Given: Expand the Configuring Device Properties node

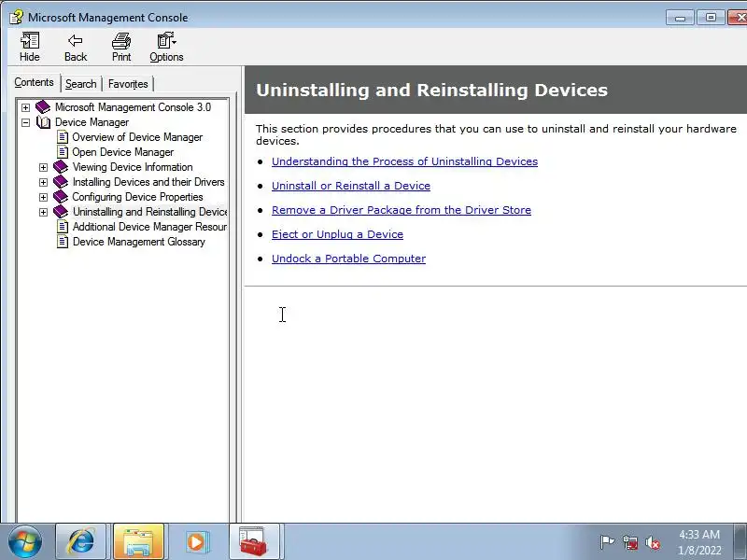Looking at the screenshot, I should coord(43,197).
